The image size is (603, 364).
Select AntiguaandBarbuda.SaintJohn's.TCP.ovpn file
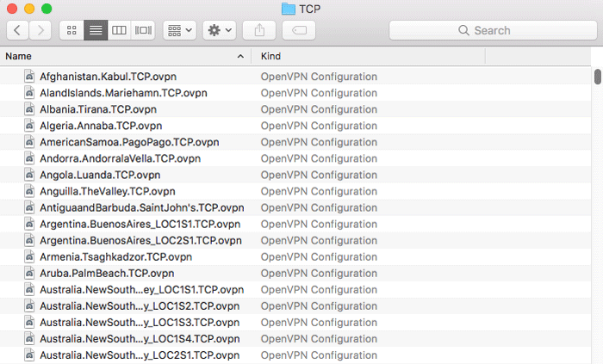pos(142,207)
